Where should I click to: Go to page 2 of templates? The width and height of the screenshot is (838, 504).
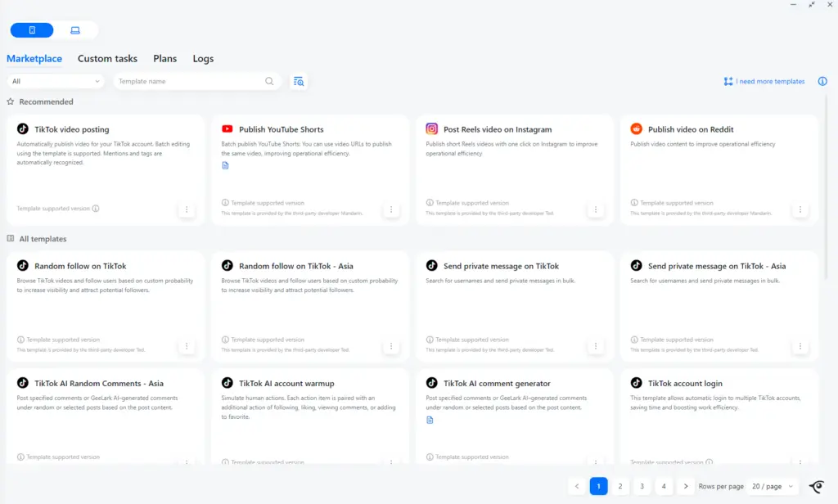pyautogui.click(x=620, y=486)
